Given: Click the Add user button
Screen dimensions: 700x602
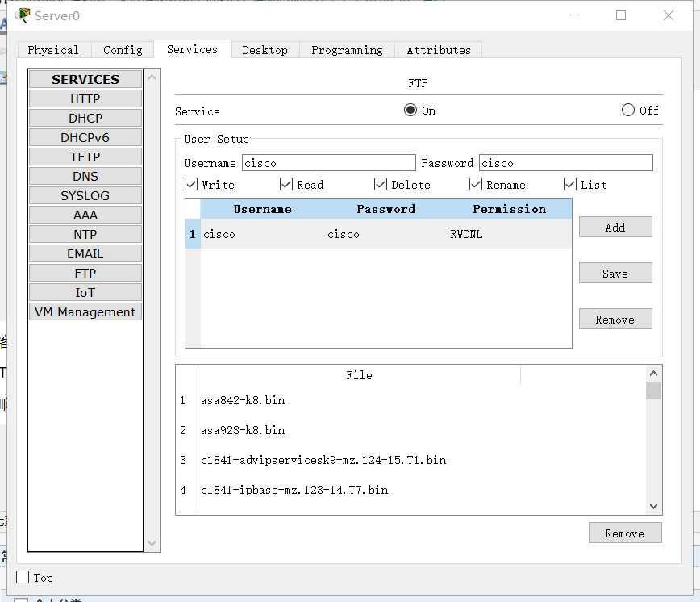Looking at the screenshot, I should pyautogui.click(x=615, y=228).
